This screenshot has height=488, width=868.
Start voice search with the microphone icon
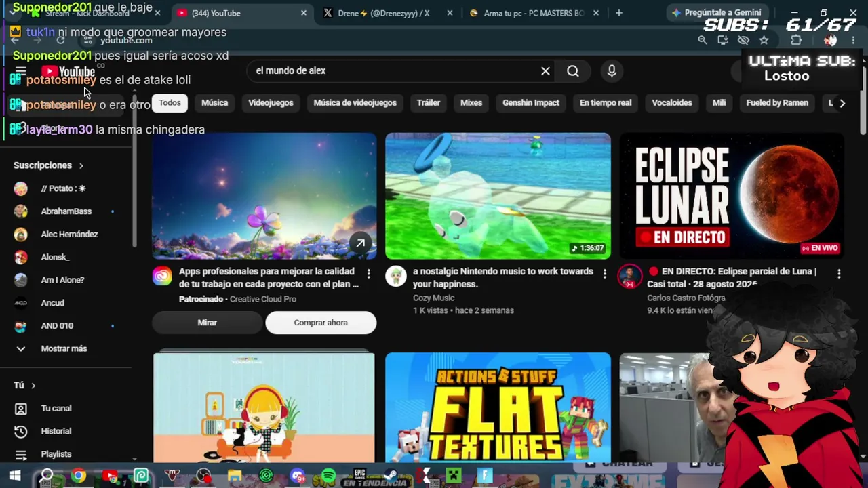612,70
